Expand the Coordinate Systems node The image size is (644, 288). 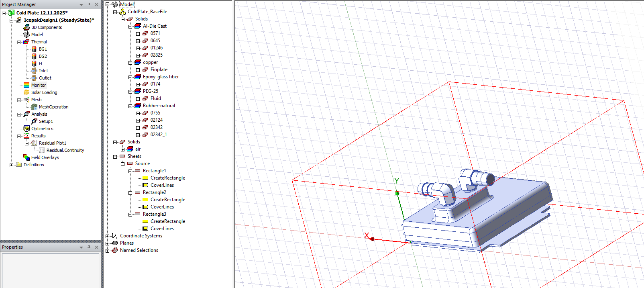107,236
